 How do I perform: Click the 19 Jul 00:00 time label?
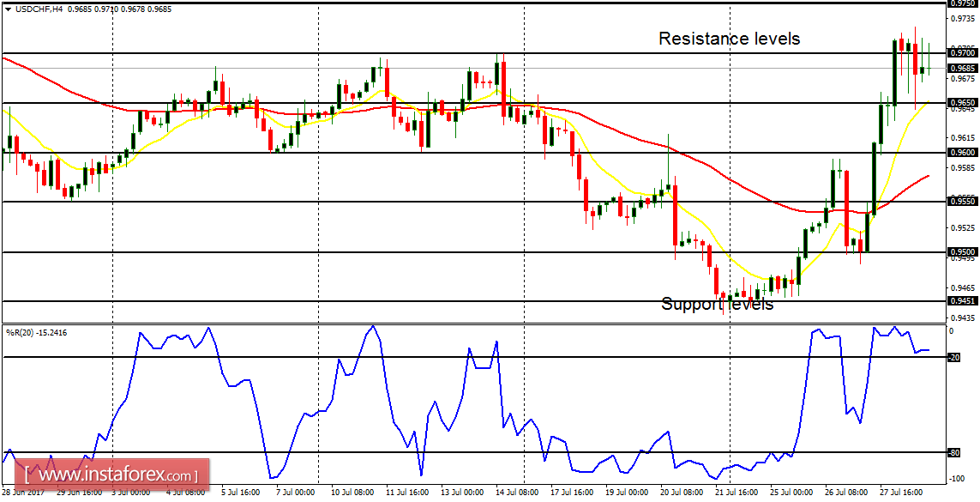click(x=626, y=493)
